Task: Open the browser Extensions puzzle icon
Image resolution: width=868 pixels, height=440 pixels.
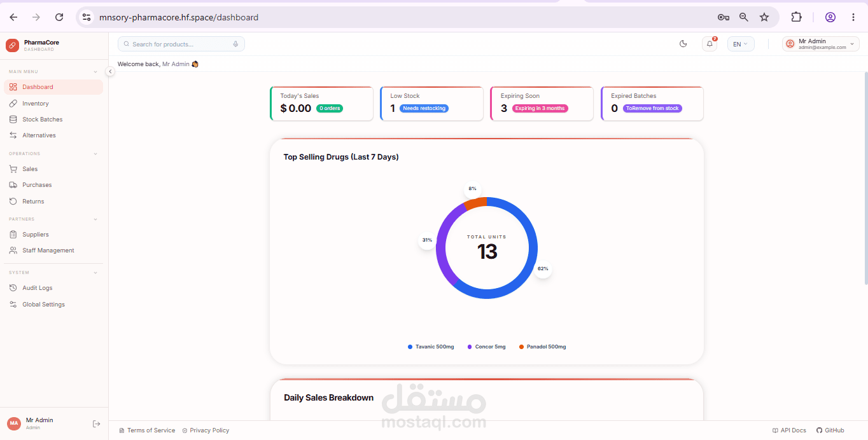Action: tap(796, 17)
